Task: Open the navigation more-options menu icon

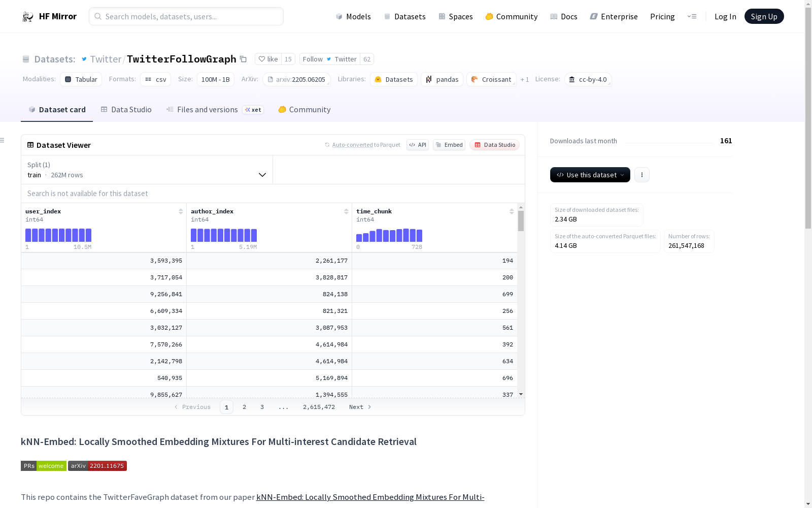Action: [x=692, y=17]
